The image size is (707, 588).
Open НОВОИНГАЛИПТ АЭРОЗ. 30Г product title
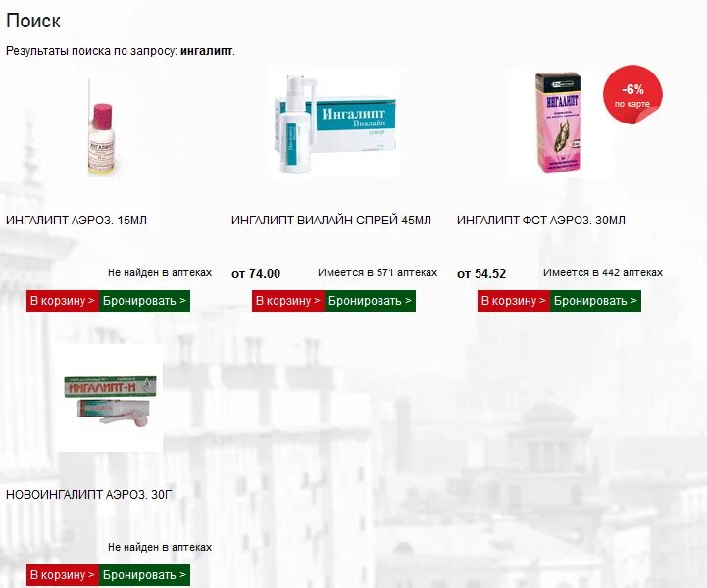coord(89,495)
